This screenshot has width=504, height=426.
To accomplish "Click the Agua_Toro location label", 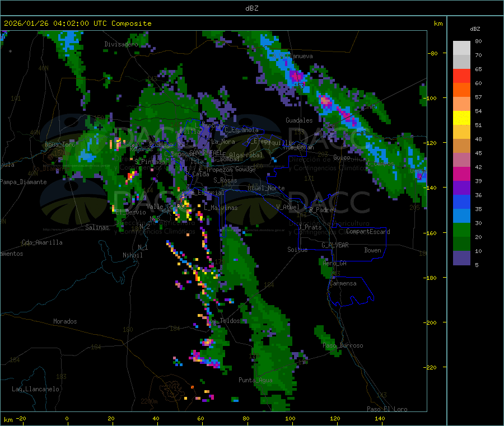I will 60,144.
